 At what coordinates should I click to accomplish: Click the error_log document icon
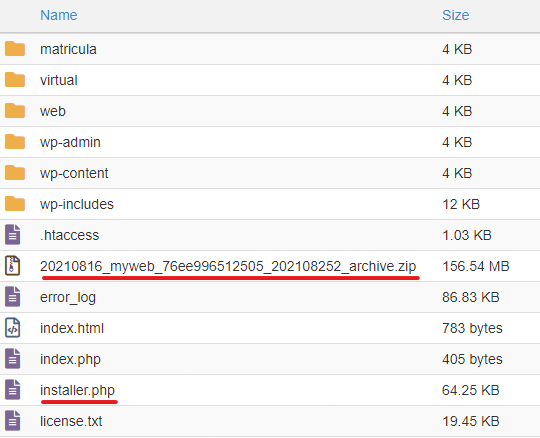coord(12,296)
